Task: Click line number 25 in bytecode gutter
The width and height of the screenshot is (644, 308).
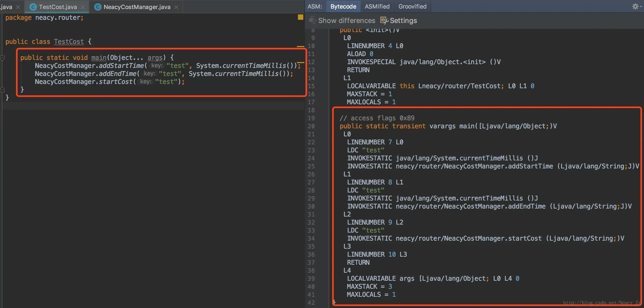Action: tap(311, 166)
